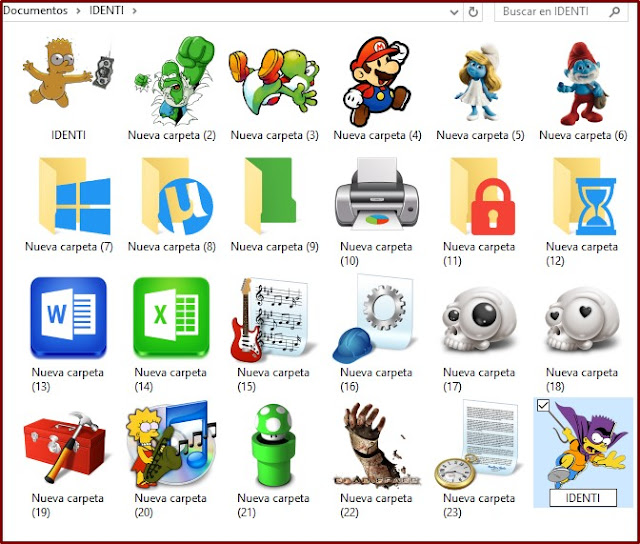Click the refresh button in address bar
The width and height of the screenshot is (640, 544).
[473, 12]
